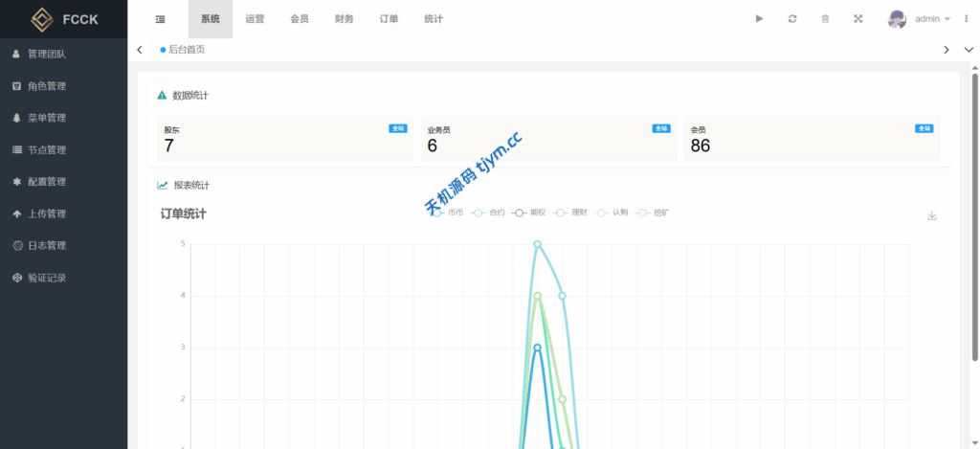
Task: Click the refresh icon in header
Action: pos(792,19)
